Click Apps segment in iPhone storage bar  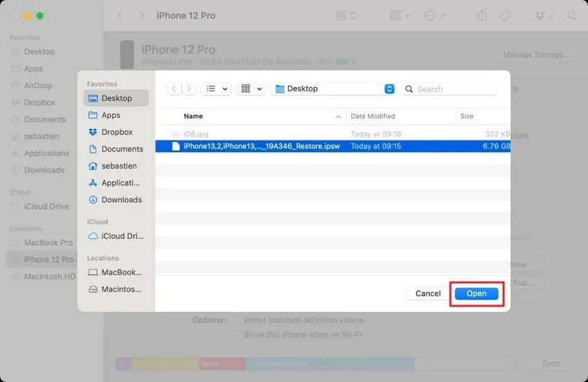click(x=222, y=363)
